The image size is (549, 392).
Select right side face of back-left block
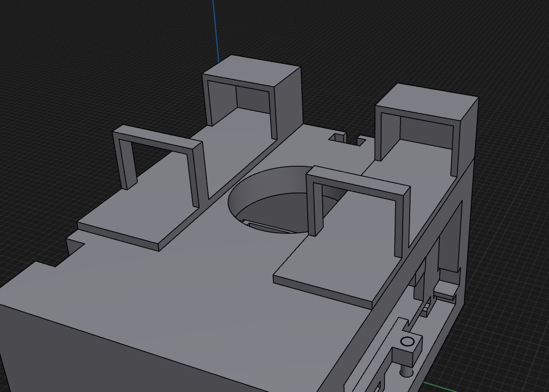290,102
